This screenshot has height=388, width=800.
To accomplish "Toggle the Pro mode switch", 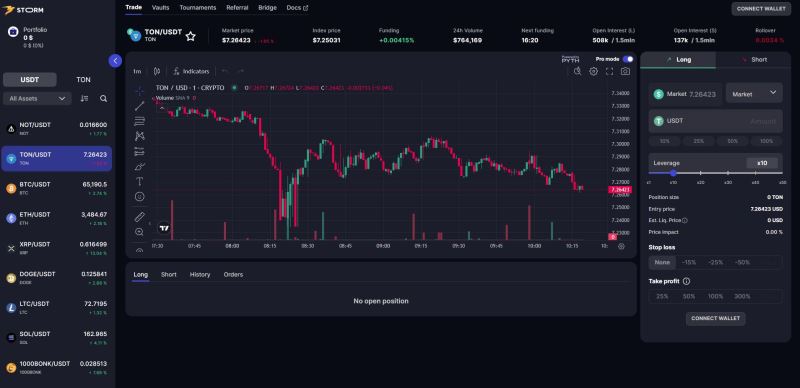I will 628,59.
